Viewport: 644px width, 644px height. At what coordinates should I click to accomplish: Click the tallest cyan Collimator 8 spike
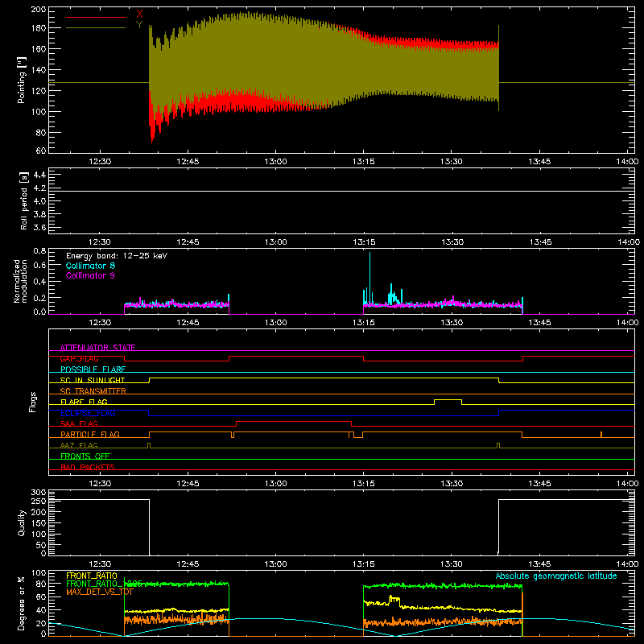coord(369,279)
